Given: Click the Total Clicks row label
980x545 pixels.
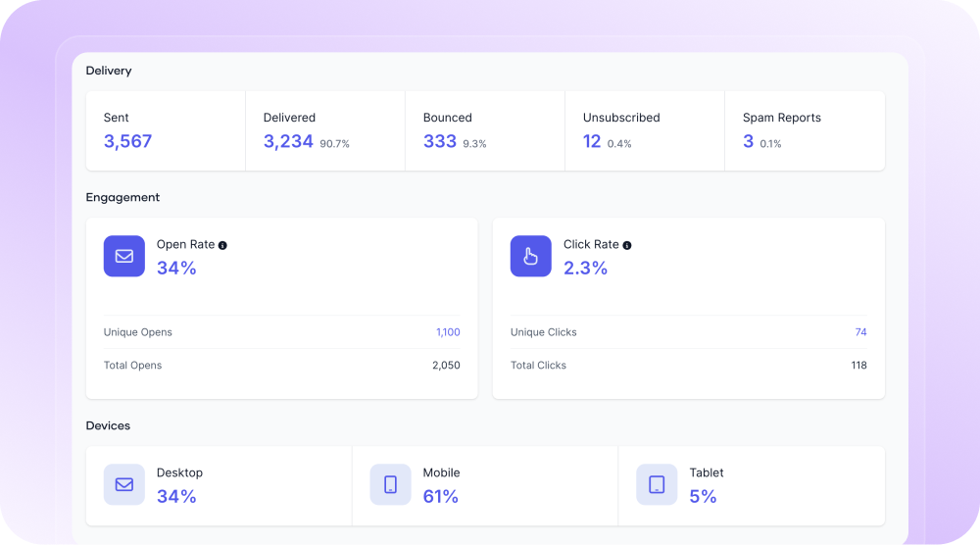Looking at the screenshot, I should tap(538, 365).
